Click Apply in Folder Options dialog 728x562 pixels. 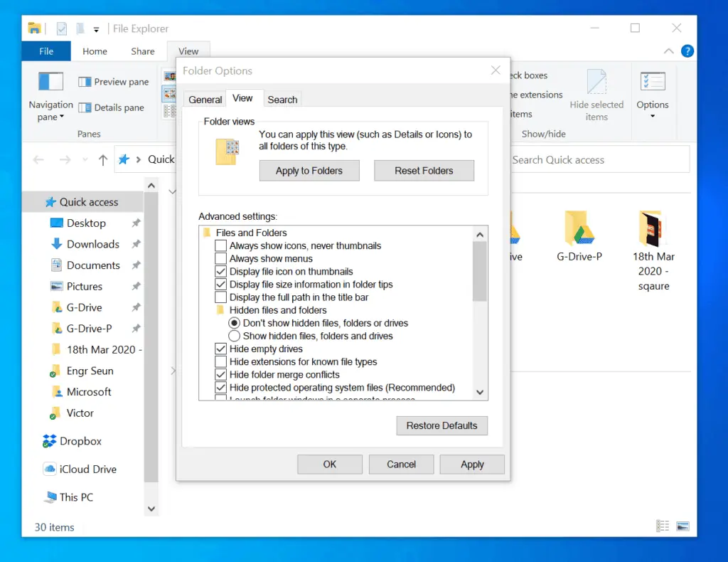pos(472,465)
